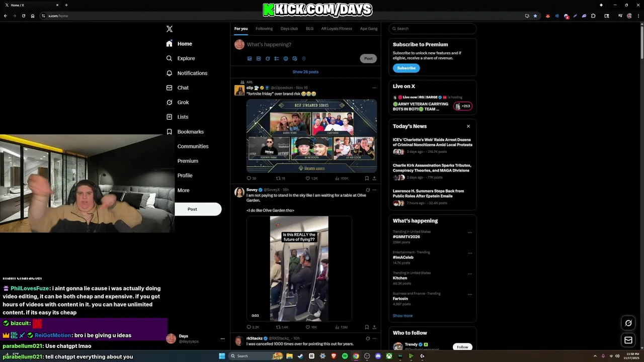Like clip's post with 1.2K likes
Screen dimensions: 644x362
tap(312, 178)
